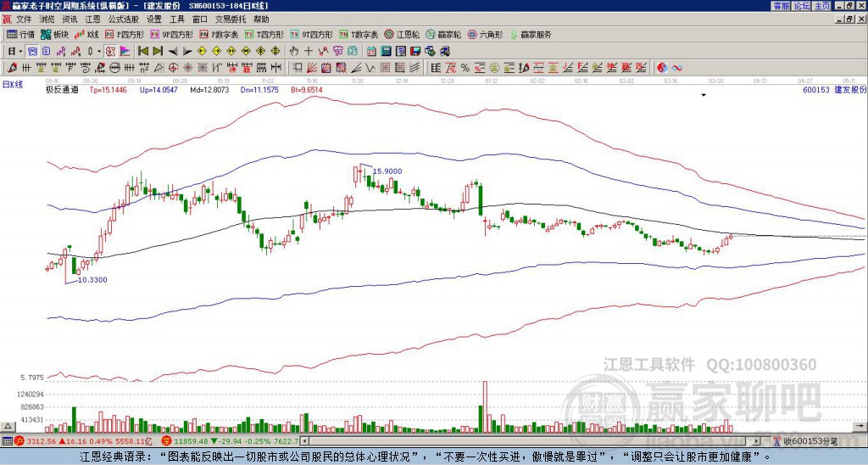Select the percent % tool
This screenshot has height=465, width=868.
click(465, 68)
